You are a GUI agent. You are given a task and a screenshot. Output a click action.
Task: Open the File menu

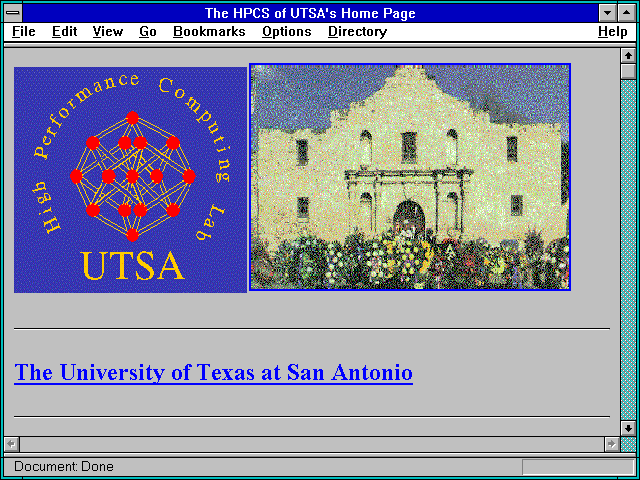click(x=24, y=32)
